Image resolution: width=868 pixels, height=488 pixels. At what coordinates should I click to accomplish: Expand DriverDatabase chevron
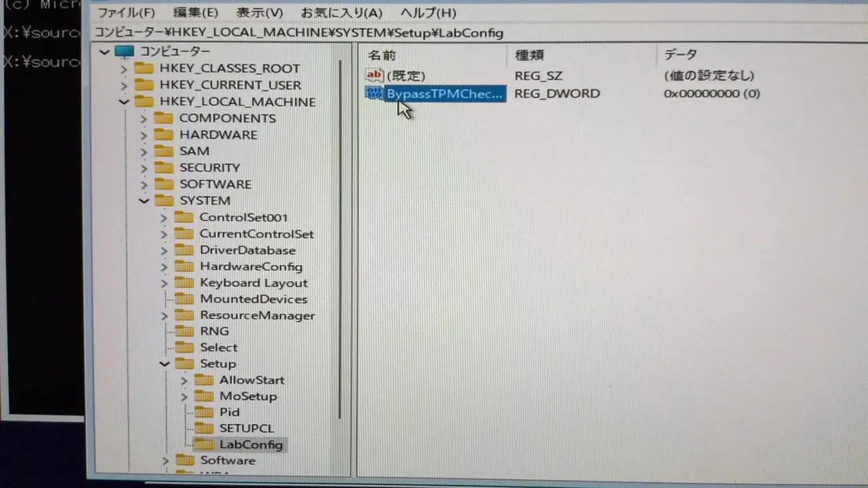click(x=163, y=250)
